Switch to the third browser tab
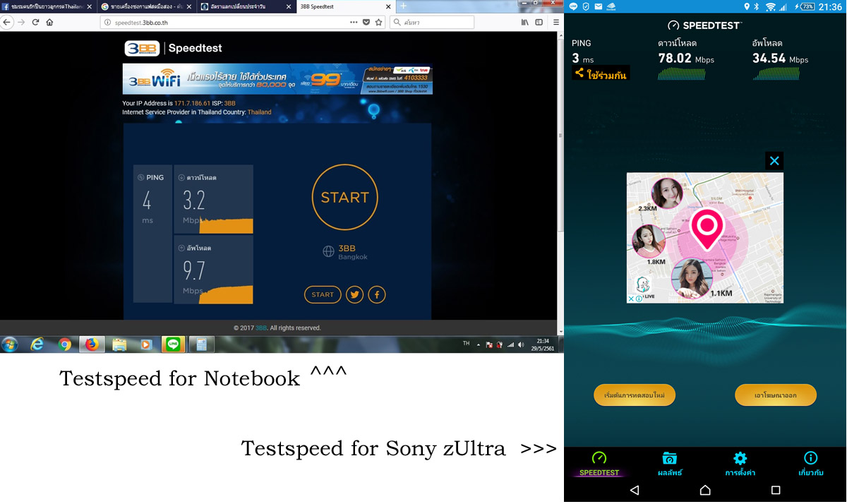Screen dimensions: 847x504 245,6
